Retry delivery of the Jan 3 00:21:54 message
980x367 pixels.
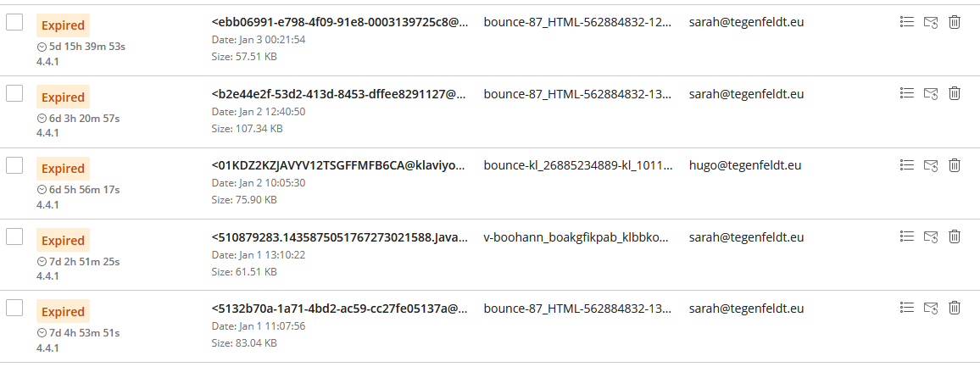tap(930, 22)
